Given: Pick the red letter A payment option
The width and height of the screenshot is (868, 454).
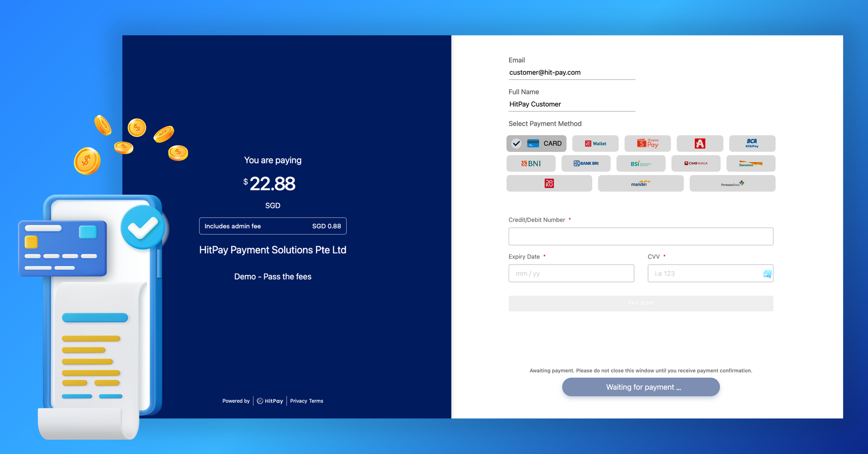Looking at the screenshot, I should 700,144.
